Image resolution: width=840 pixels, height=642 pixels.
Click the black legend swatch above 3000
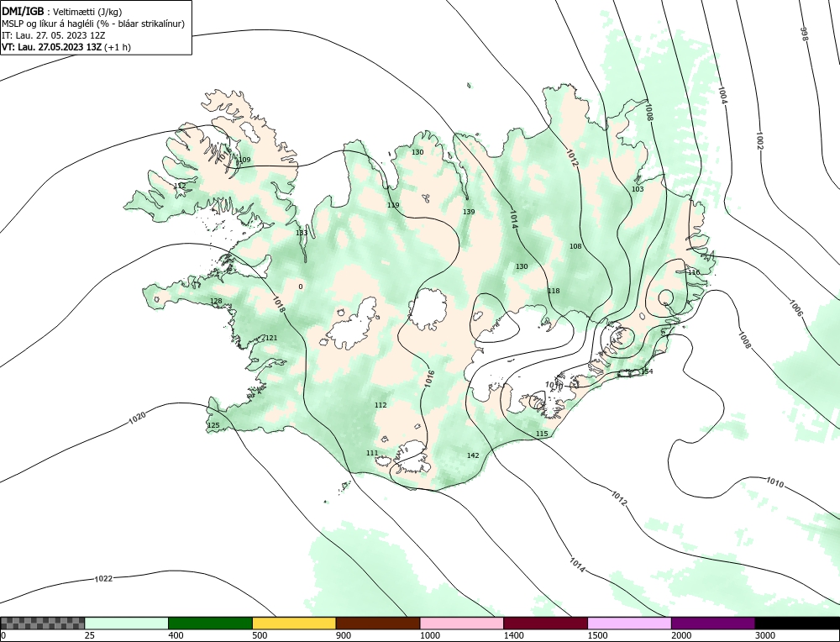tap(797, 623)
